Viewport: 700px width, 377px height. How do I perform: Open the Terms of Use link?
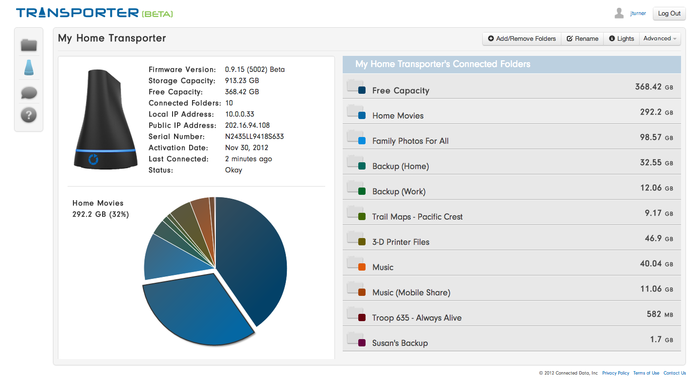point(646,373)
